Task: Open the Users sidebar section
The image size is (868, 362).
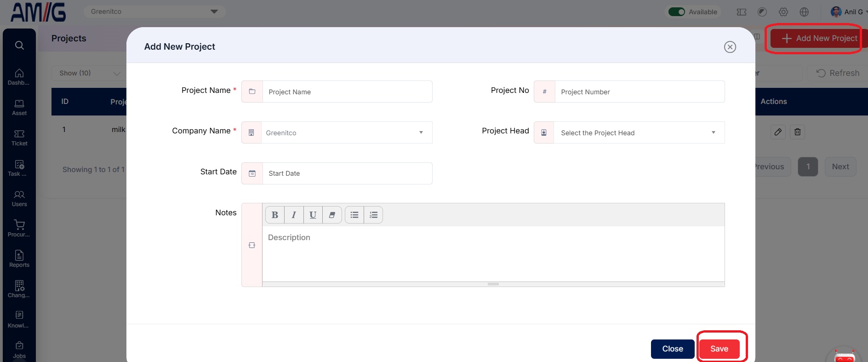Action: pos(19,198)
